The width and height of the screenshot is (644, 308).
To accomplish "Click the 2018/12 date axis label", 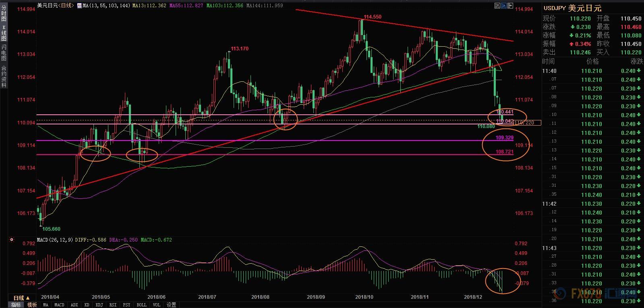I will click(473, 297).
